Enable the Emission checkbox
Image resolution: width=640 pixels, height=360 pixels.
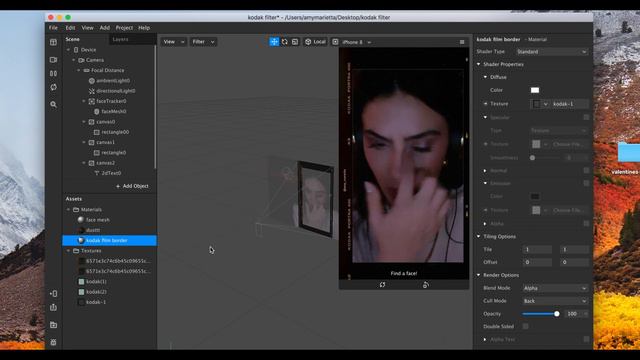coord(586,183)
